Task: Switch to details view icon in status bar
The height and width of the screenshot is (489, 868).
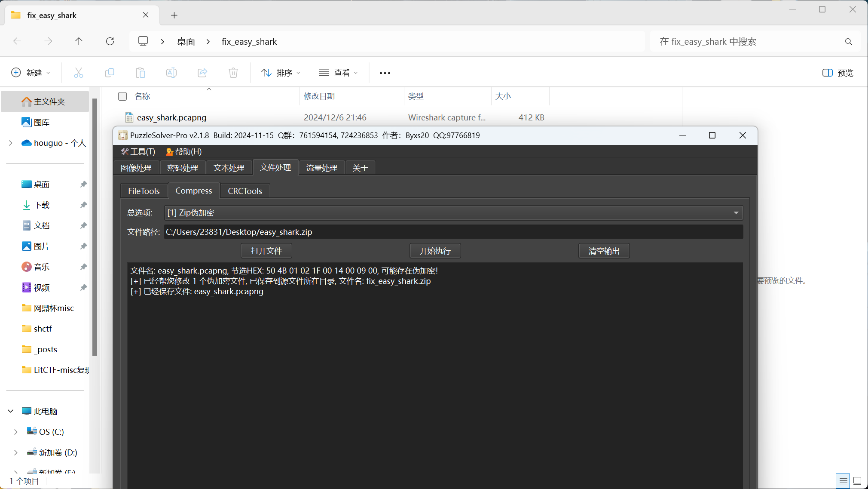Action: point(843,481)
